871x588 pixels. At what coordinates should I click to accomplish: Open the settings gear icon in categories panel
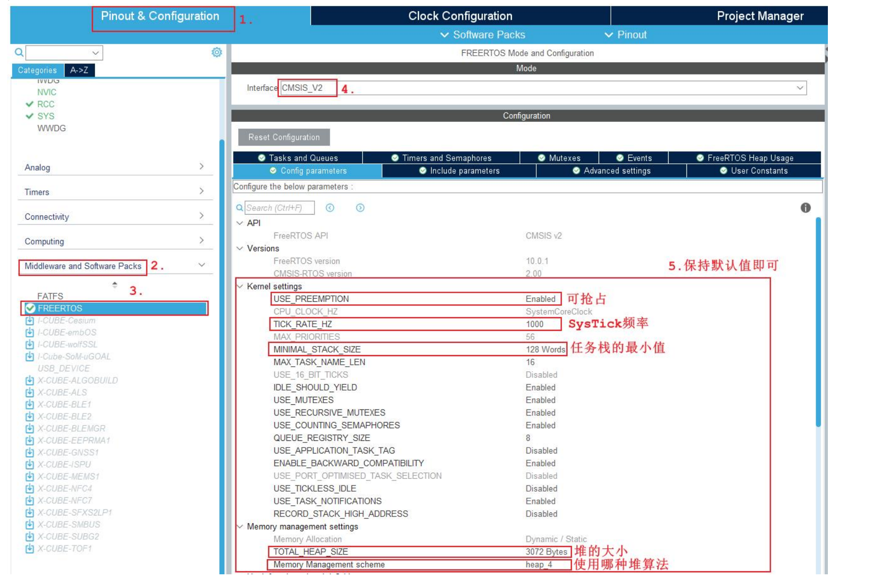(x=217, y=52)
